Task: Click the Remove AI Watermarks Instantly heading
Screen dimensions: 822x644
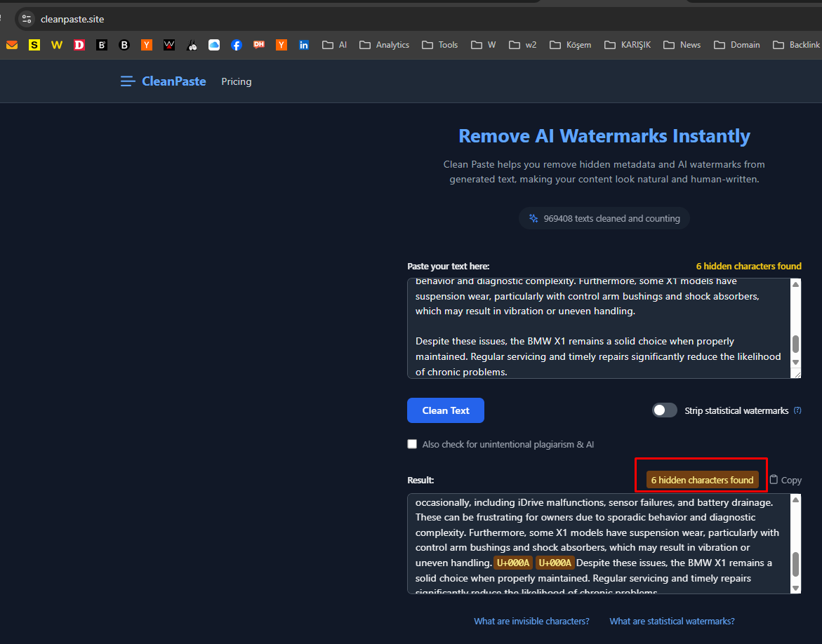Action: 604,135
